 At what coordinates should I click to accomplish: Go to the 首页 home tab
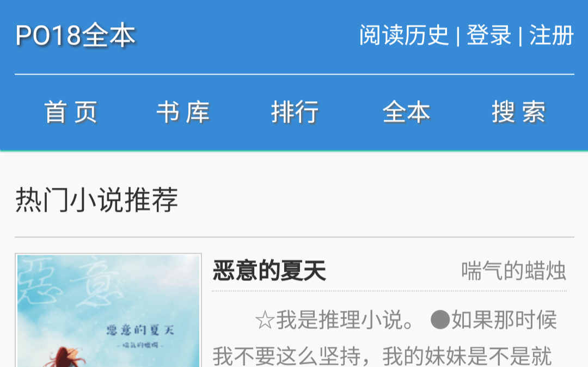[x=71, y=112]
